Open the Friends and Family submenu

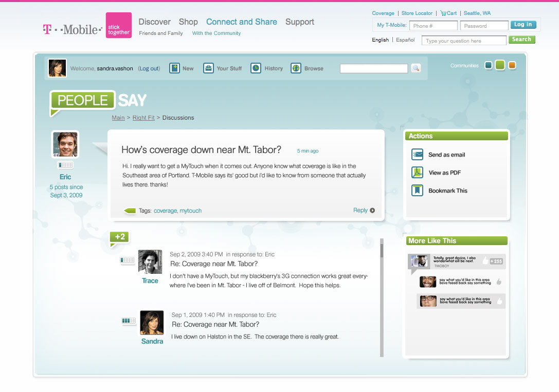161,33
